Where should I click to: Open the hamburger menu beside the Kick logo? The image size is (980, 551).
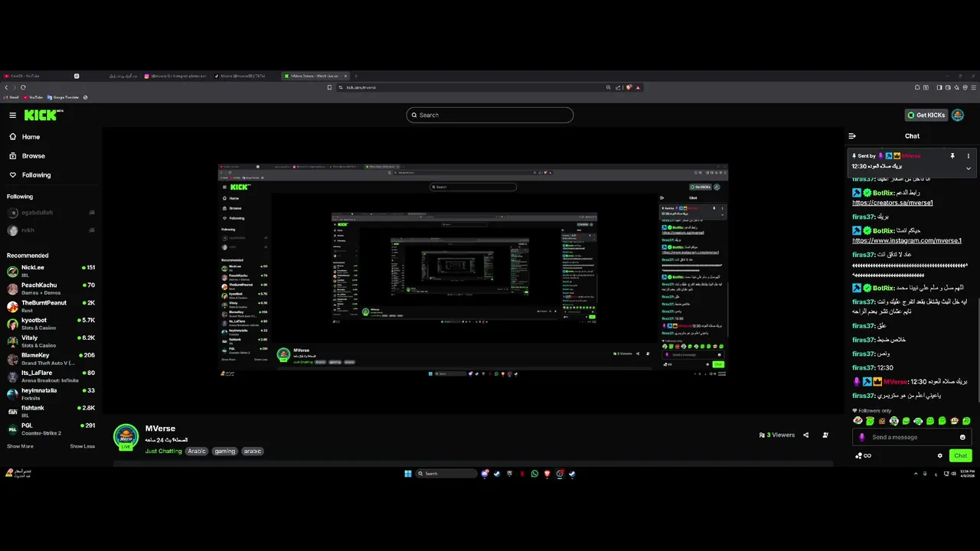coord(12,115)
